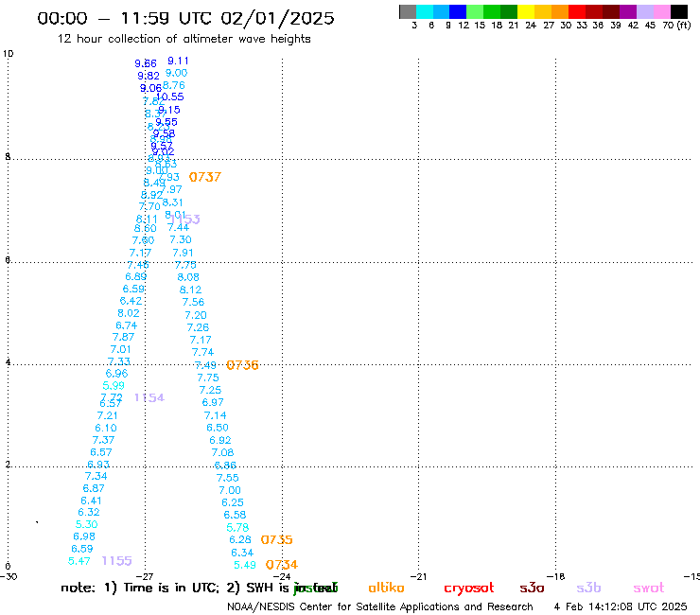700x615 pixels.
Task: Click the 'altika' satellite legend label
Action: pos(386,588)
